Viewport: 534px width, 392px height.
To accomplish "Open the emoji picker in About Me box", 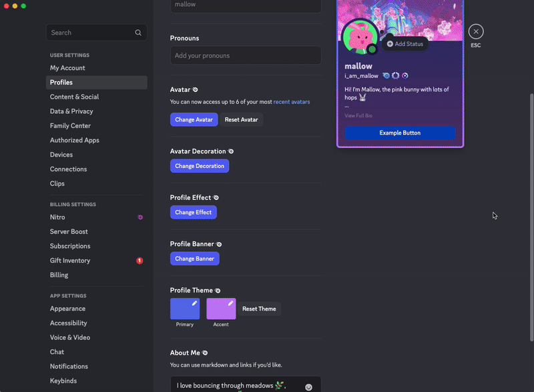I will [x=308, y=387].
